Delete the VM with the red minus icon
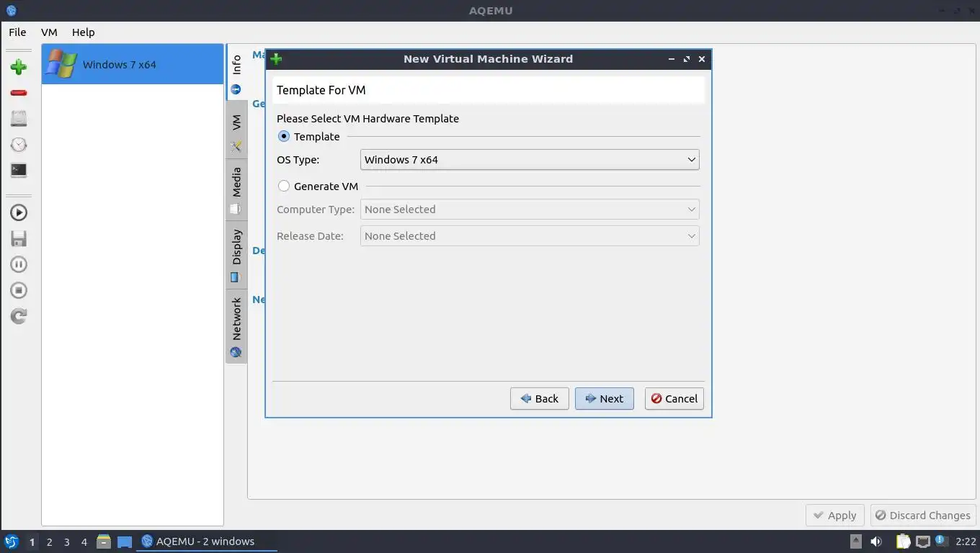This screenshot has width=980, height=553. click(x=19, y=93)
